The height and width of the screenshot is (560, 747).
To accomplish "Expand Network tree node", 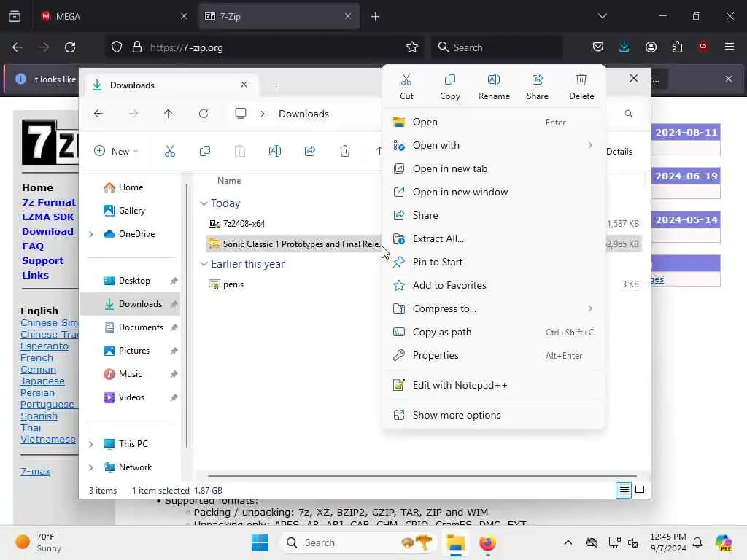I will pos(91,467).
